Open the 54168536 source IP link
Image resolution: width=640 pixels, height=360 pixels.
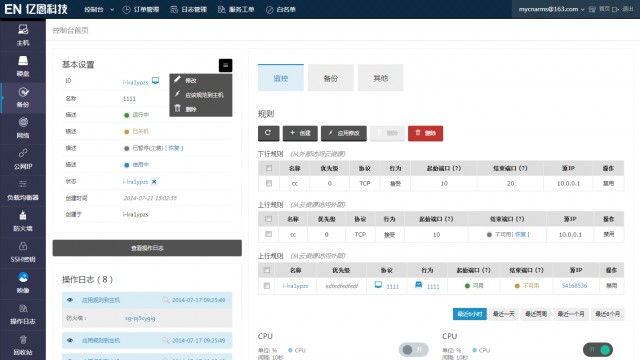point(574,286)
